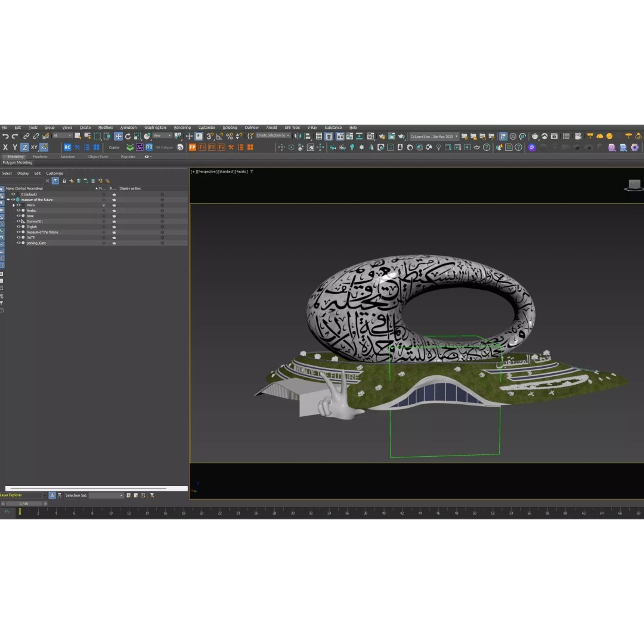
Task: Toggle the XY plane constraint
Action: click(34, 147)
